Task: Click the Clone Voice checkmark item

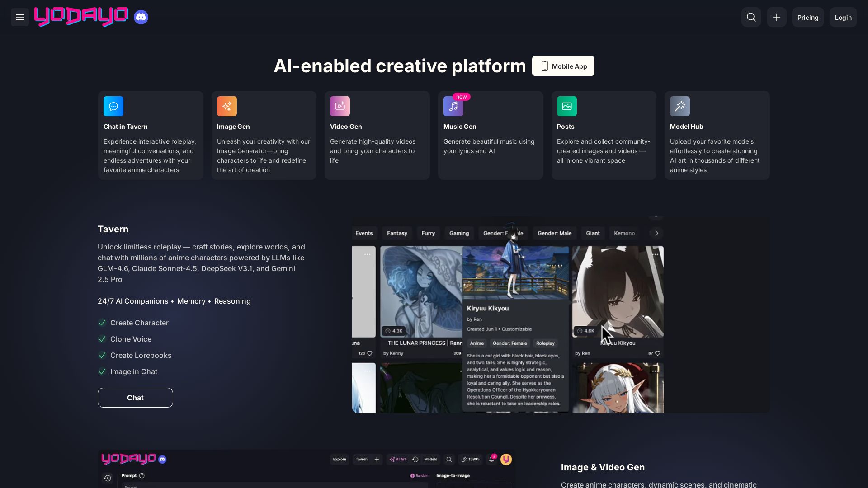Action: coord(125,339)
